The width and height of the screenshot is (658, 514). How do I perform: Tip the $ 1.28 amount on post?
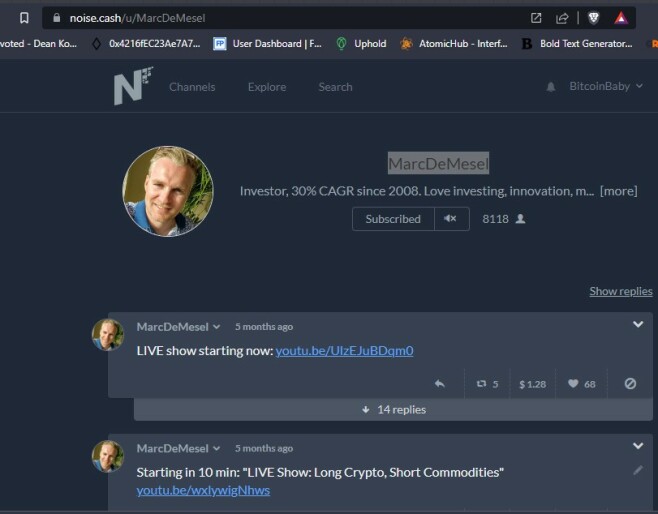(533, 384)
